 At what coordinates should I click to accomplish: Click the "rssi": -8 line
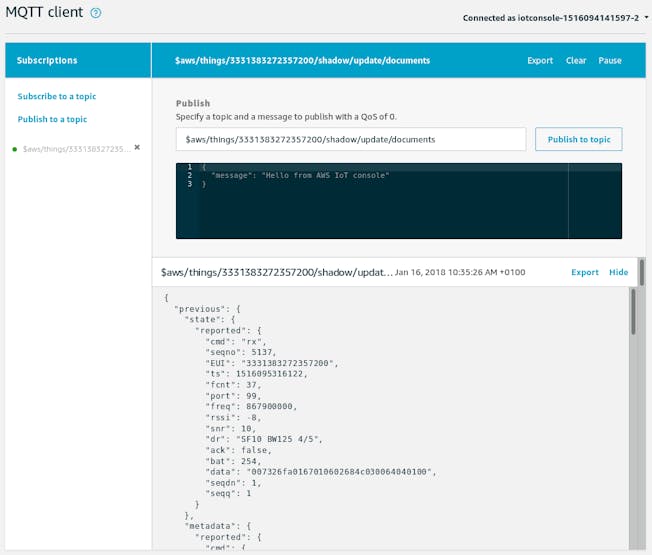(x=233, y=417)
